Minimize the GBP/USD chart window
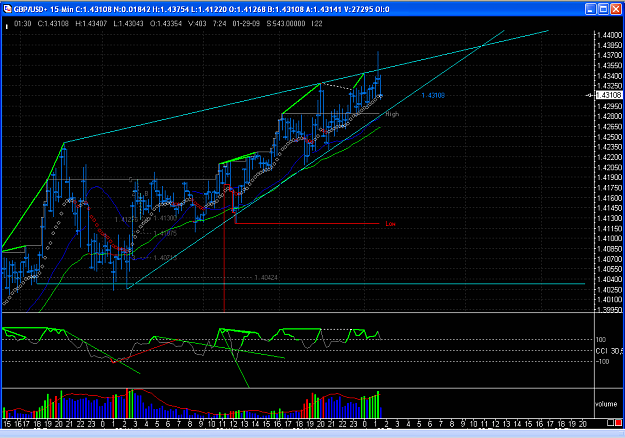Image resolution: width=625 pixels, height=438 pixels. [591, 9]
